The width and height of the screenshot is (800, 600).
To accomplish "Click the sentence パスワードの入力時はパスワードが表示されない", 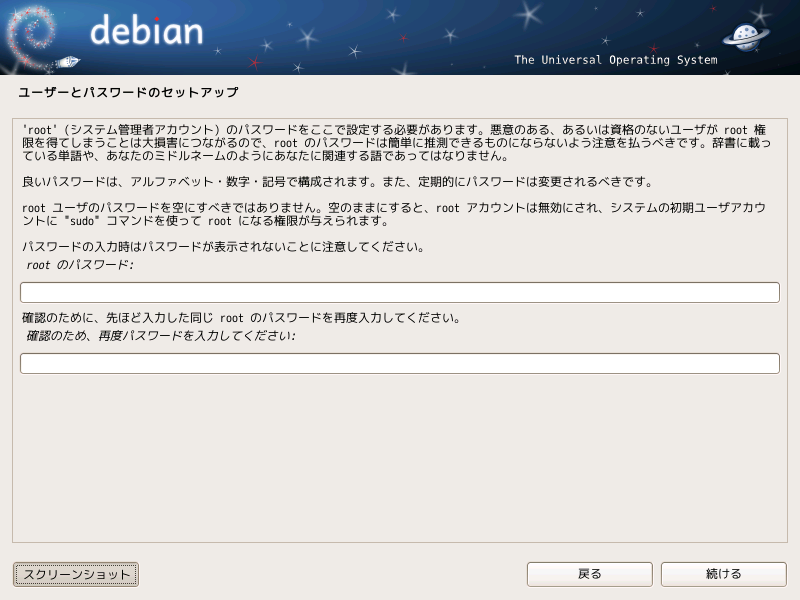I will coord(223,247).
